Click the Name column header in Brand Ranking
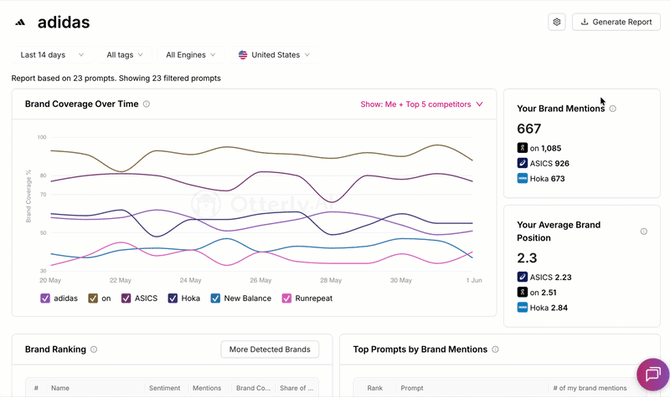The height and width of the screenshot is (397, 670). click(x=60, y=388)
